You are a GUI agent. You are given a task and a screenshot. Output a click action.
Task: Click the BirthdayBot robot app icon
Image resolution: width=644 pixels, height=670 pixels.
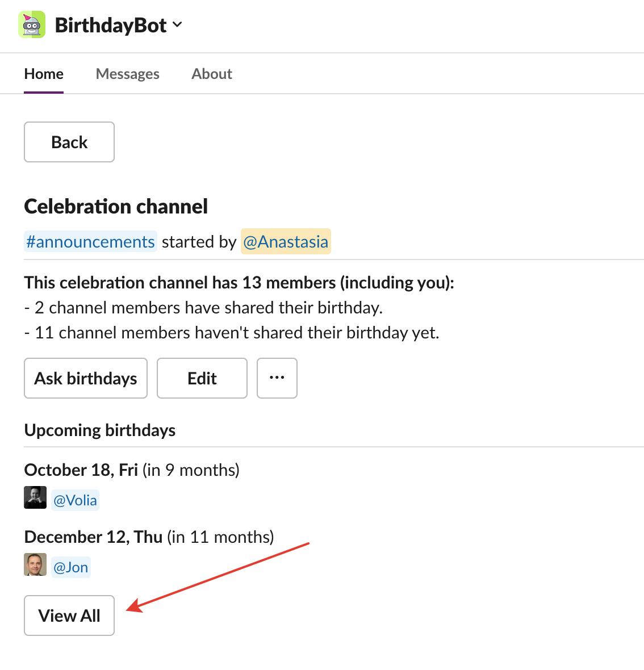(x=32, y=25)
